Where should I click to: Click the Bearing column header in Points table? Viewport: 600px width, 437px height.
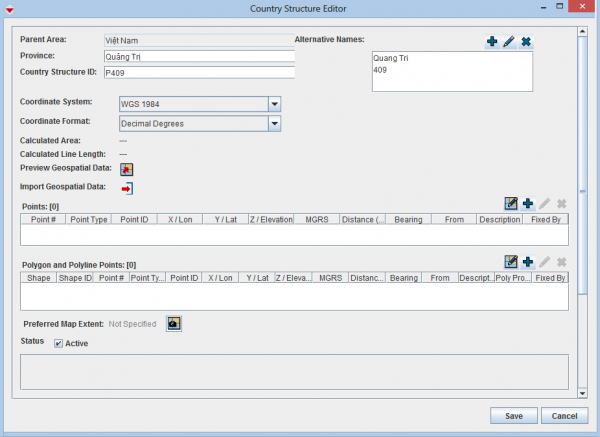[407, 218]
